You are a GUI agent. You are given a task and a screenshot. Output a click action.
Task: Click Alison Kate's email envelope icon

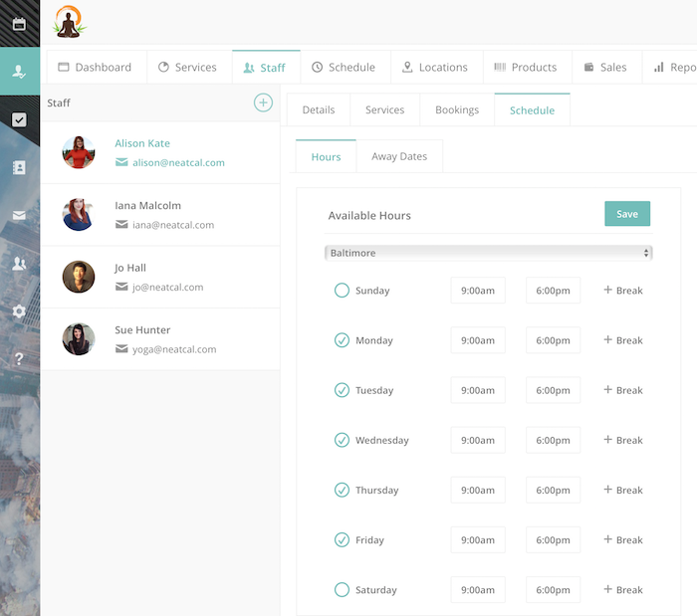tap(121, 162)
